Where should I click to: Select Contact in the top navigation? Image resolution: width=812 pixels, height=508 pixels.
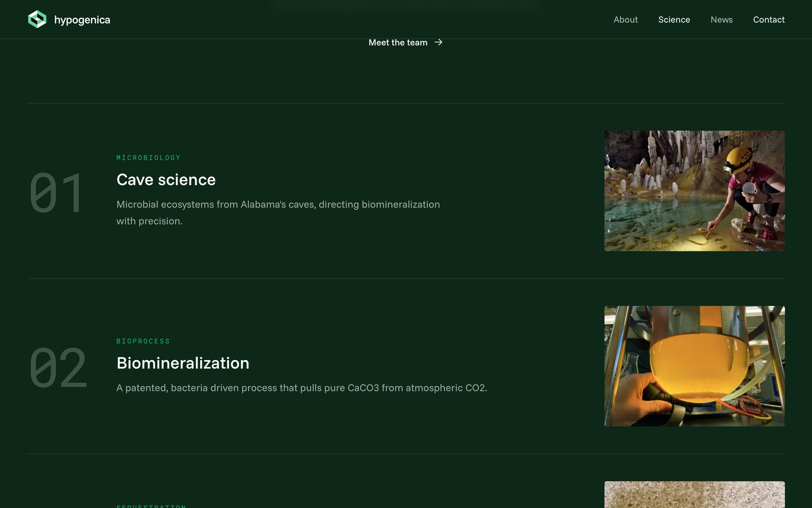(x=769, y=20)
